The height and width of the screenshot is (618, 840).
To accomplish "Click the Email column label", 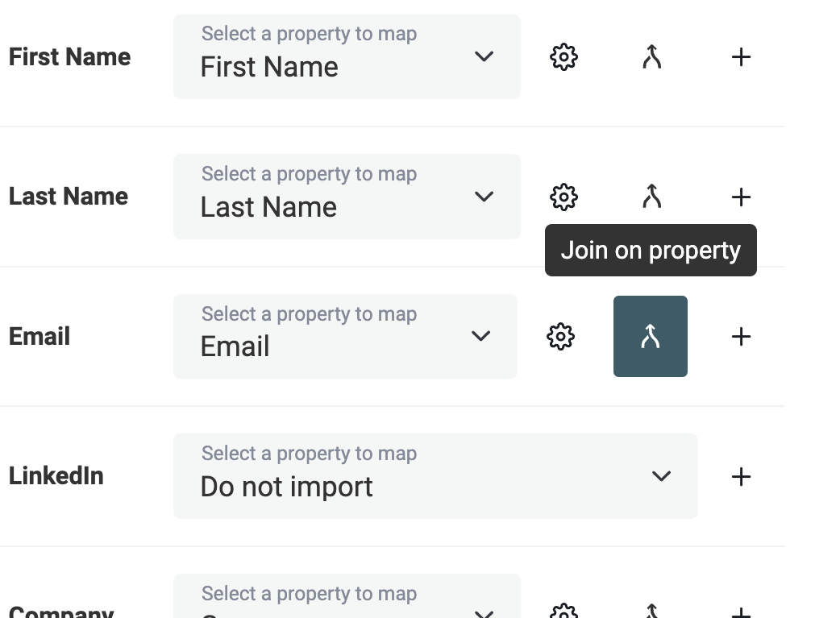I will pyautogui.click(x=40, y=336).
